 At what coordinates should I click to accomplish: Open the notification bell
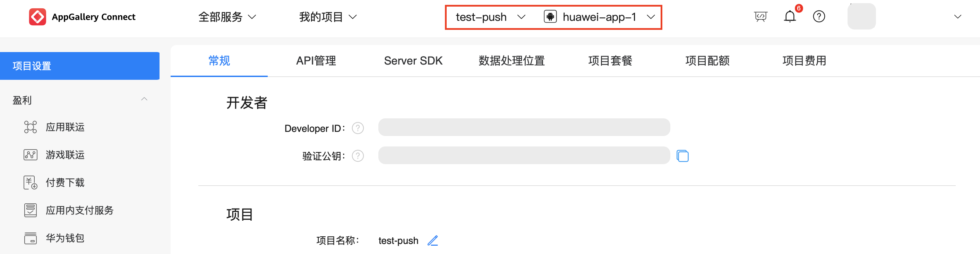(790, 17)
